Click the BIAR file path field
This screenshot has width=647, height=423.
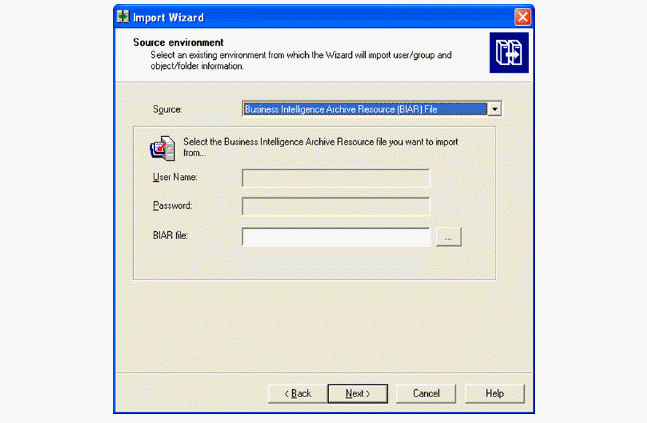(336, 237)
